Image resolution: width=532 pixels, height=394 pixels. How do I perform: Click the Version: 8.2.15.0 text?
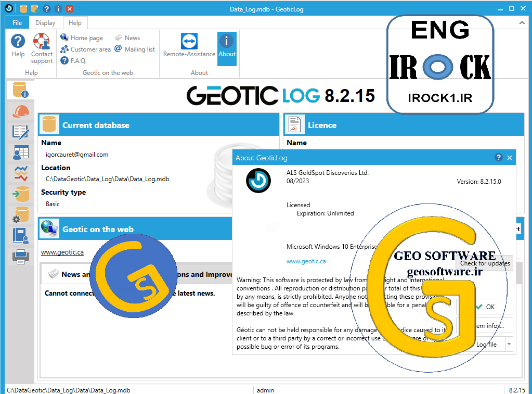point(479,181)
